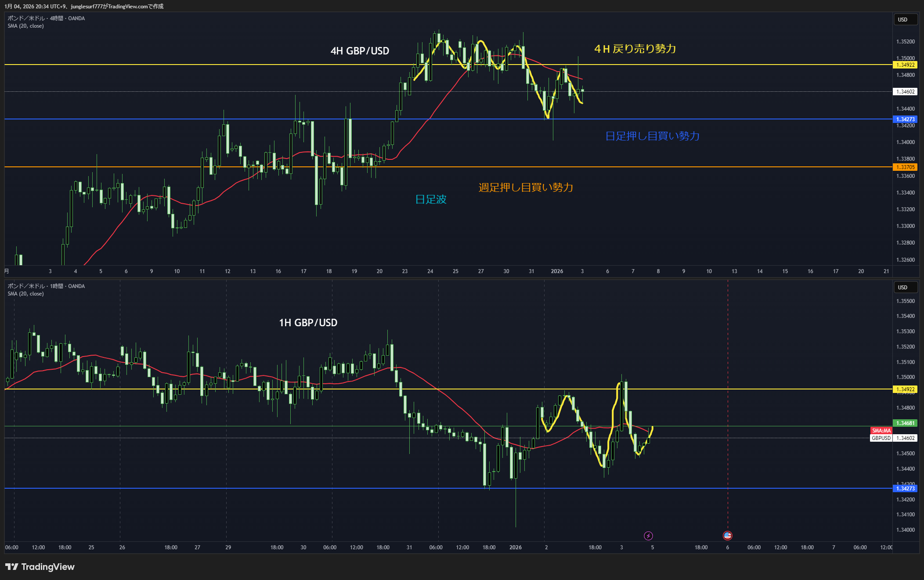Click the US flag economic event icon
Screen dimensions: 924x580
pos(727,535)
